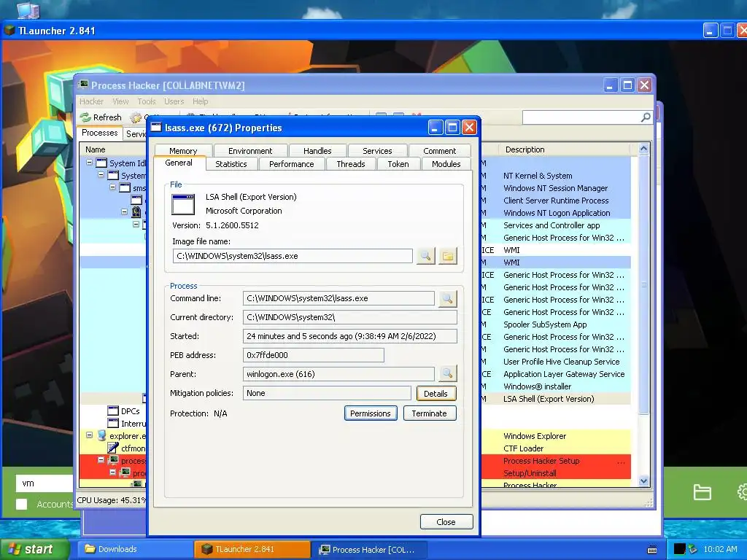
Task: Switch to Downloads taskbar button
Action: click(x=136, y=549)
